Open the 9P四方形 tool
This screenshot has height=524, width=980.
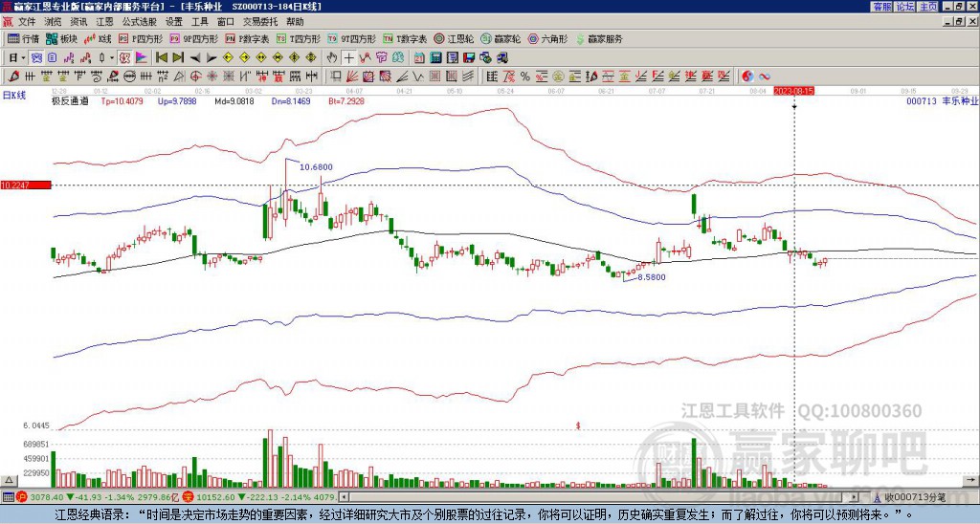coord(194,38)
